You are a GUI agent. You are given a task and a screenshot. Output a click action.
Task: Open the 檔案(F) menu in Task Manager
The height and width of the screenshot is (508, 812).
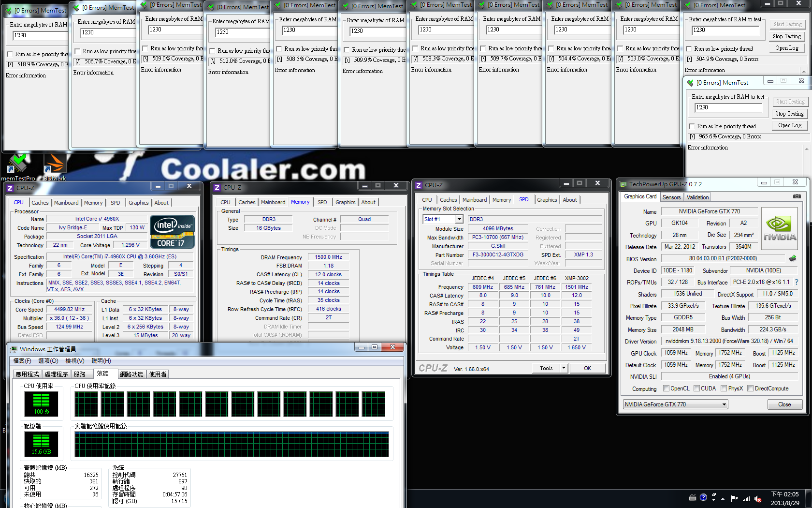coord(22,361)
